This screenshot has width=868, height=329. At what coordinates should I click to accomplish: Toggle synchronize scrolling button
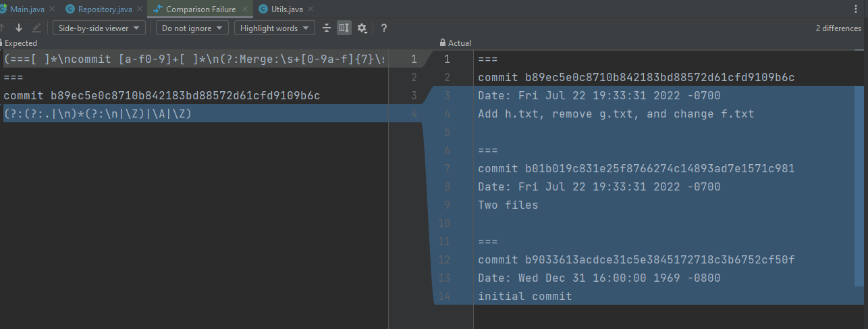click(x=344, y=28)
